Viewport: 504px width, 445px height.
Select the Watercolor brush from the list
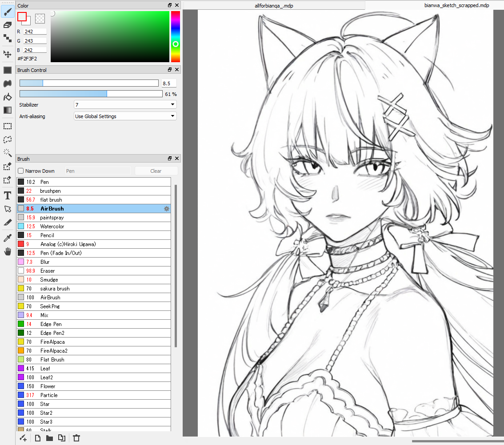(52, 226)
